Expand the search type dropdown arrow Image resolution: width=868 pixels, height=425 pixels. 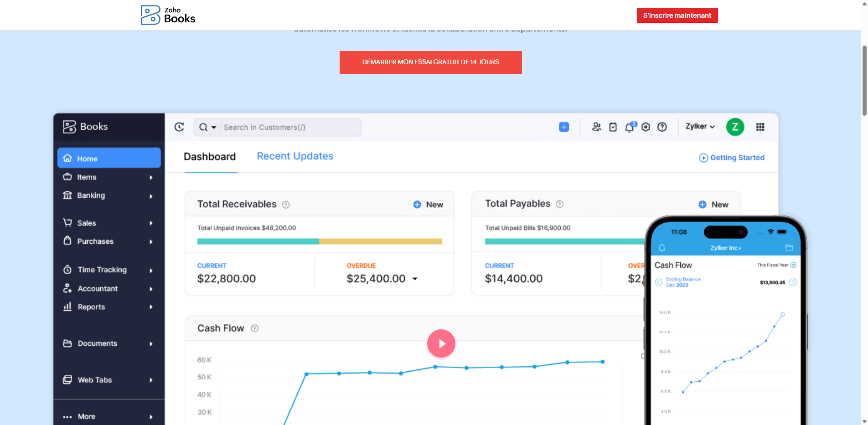point(213,128)
